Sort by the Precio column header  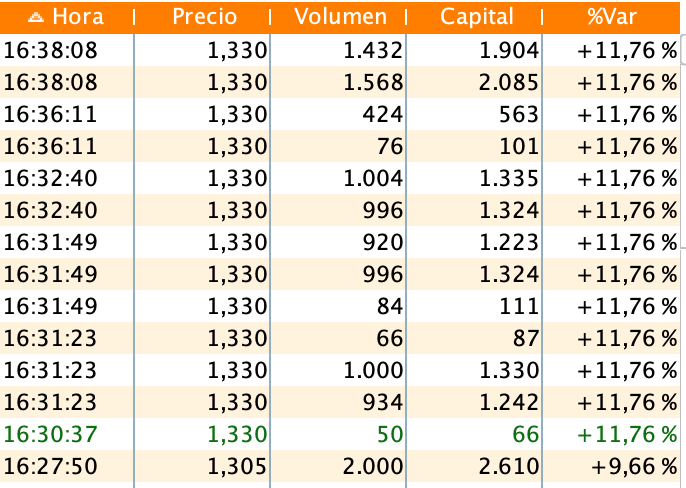click(204, 17)
